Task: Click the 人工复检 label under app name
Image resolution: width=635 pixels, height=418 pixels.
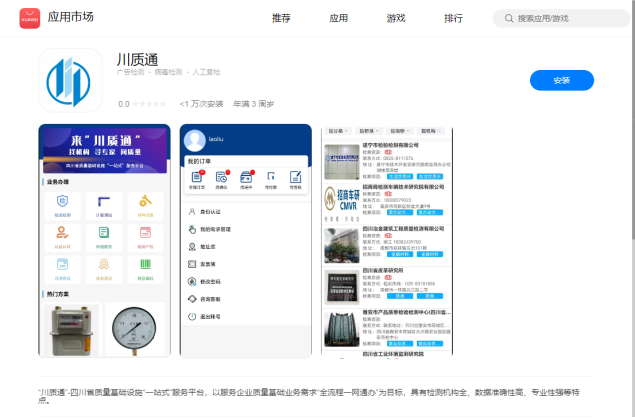Action: pyautogui.click(x=207, y=72)
